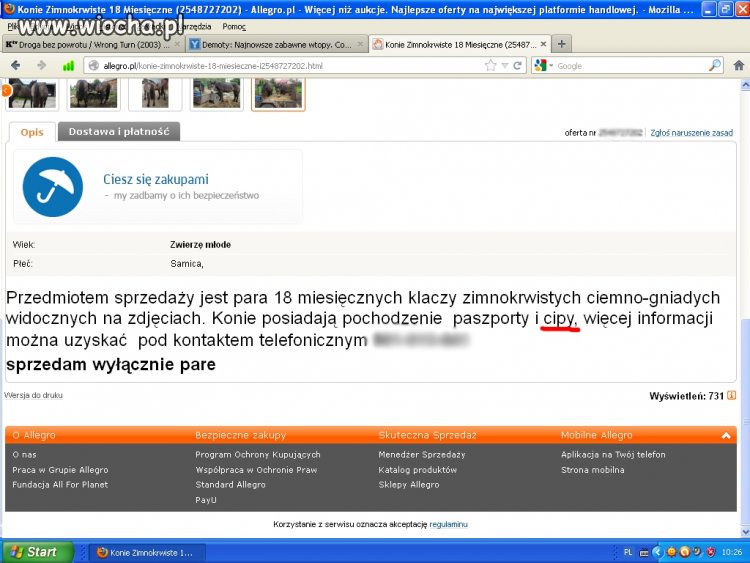
Task: Click Firefox icon in title bar
Action: (x=9, y=9)
